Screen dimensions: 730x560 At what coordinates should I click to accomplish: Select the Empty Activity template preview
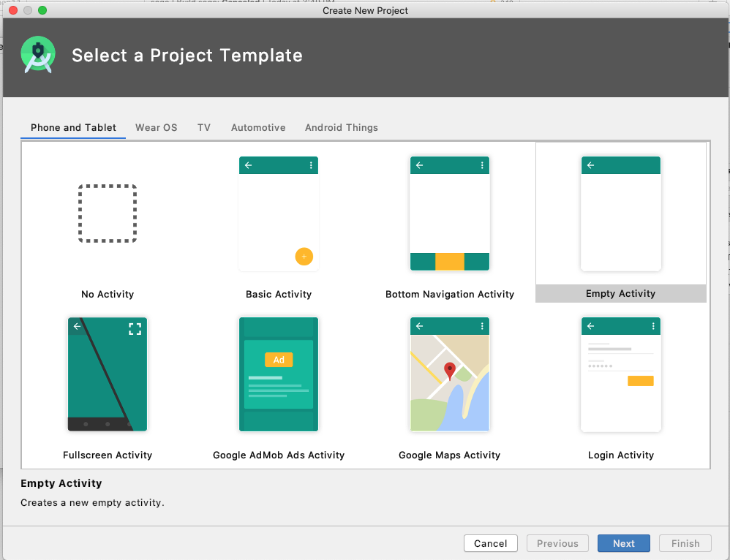pyautogui.click(x=620, y=213)
